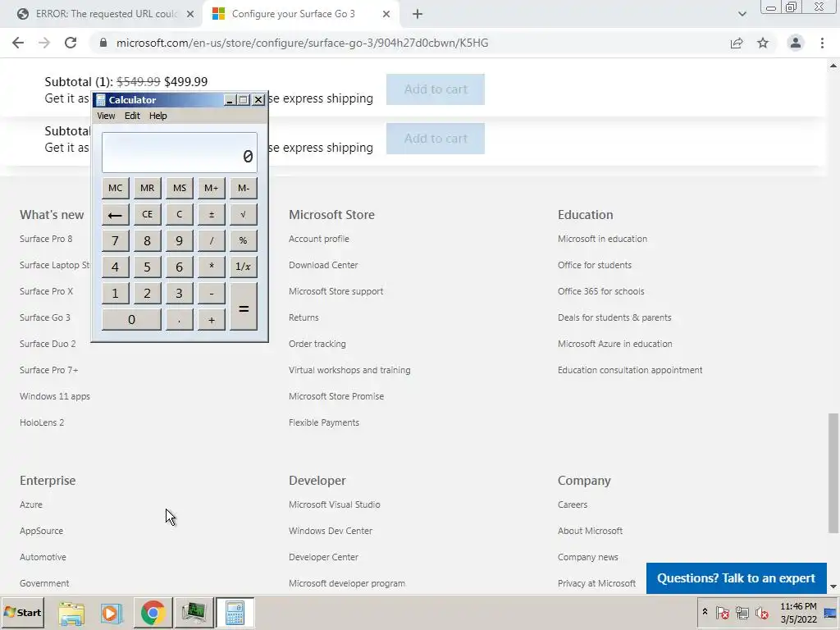Open the Office for students link
The image size is (840, 630).
click(x=595, y=265)
